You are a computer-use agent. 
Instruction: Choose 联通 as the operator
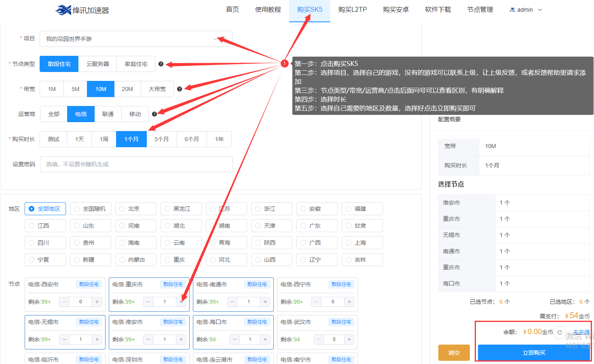point(108,114)
